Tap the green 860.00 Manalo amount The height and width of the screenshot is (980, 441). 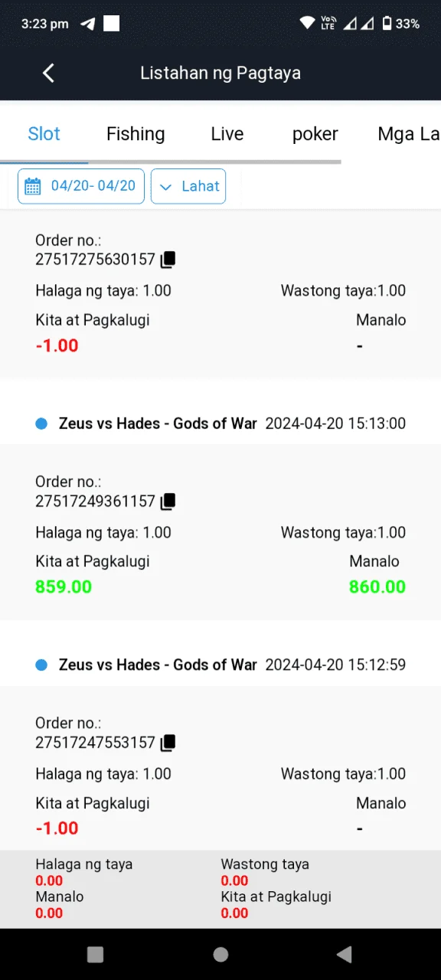coord(377,587)
